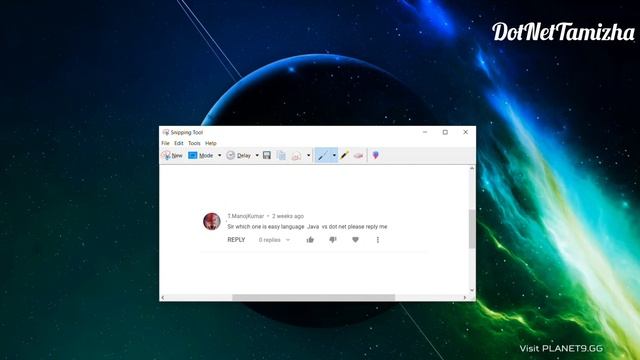Click the Snipping Tool title bar icon
Image resolution: width=640 pixels, height=360 pixels.
[165, 132]
